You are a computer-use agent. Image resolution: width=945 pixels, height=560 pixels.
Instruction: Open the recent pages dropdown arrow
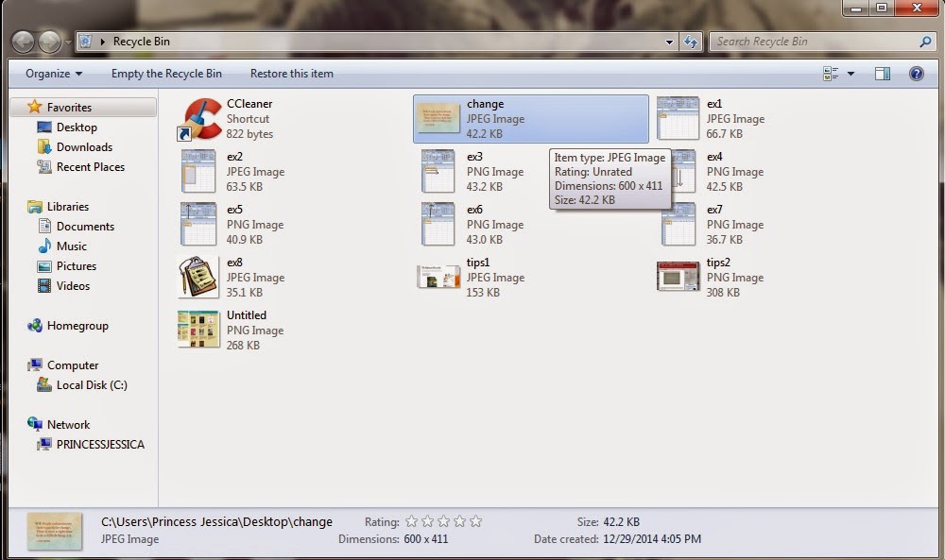68,42
